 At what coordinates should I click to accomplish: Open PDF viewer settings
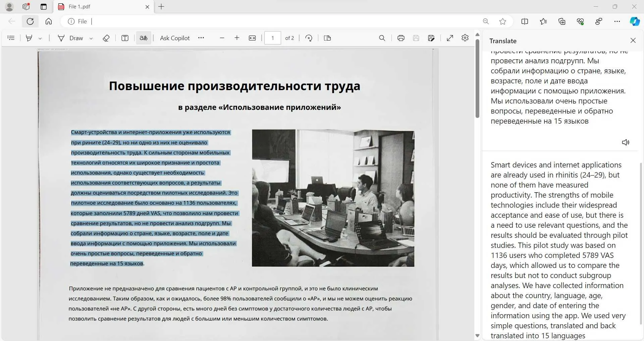pos(465,38)
